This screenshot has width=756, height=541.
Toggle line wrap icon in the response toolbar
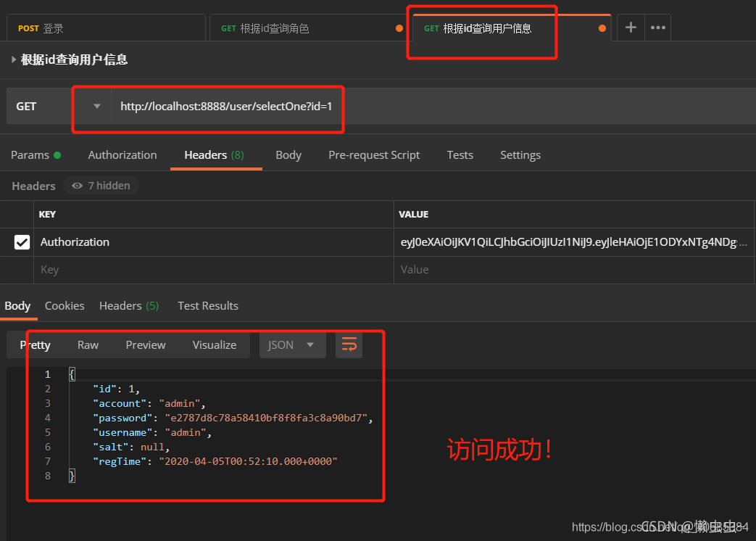pos(349,344)
